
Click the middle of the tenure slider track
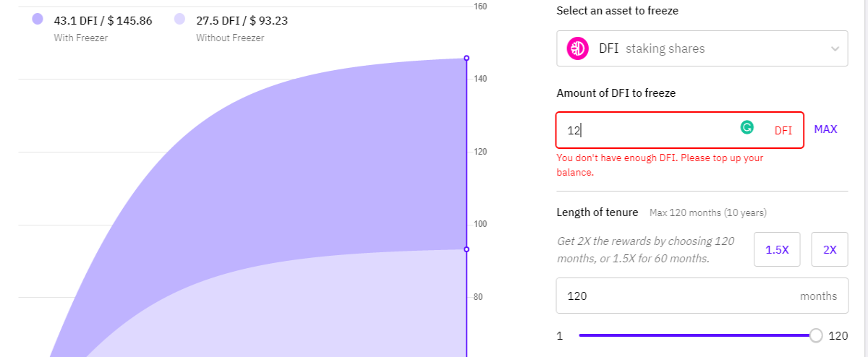(697, 335)
